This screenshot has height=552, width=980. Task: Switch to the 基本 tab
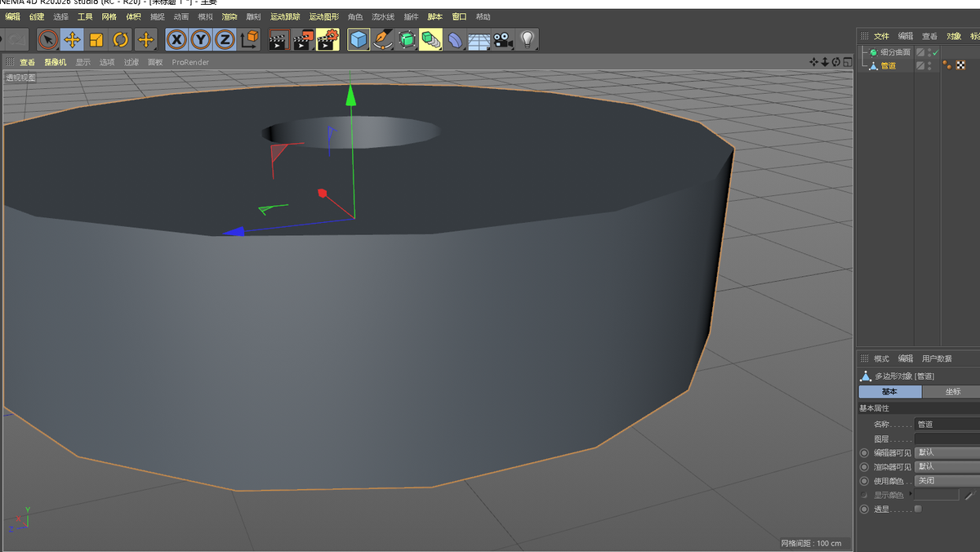click(x=889, y=392)
